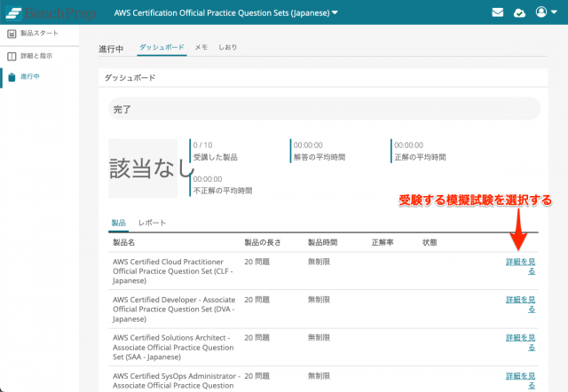
Task: Click the 解答の平均時間 stat
Action: (319, 152)
